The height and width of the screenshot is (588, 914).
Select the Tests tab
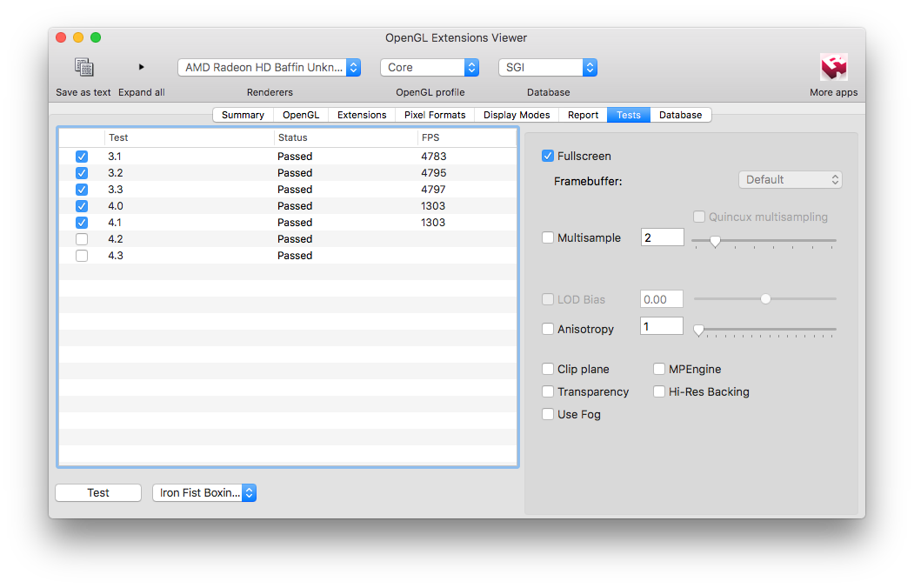coord(629,115)
